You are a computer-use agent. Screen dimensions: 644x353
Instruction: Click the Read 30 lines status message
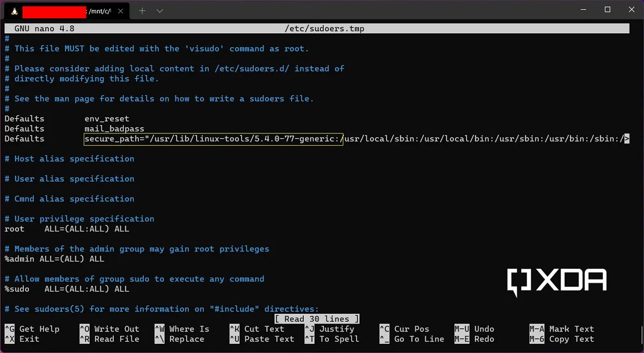(x=316, y=319)
